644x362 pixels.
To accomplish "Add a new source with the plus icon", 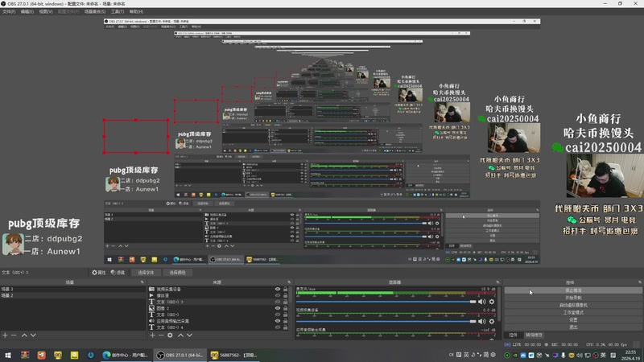I will [152, 335].
